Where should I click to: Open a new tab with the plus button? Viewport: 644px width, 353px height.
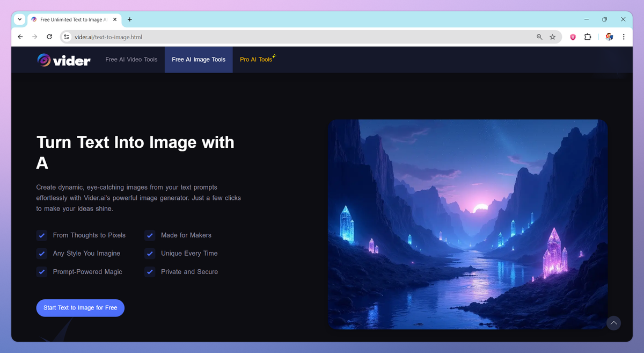coord(130,19)
